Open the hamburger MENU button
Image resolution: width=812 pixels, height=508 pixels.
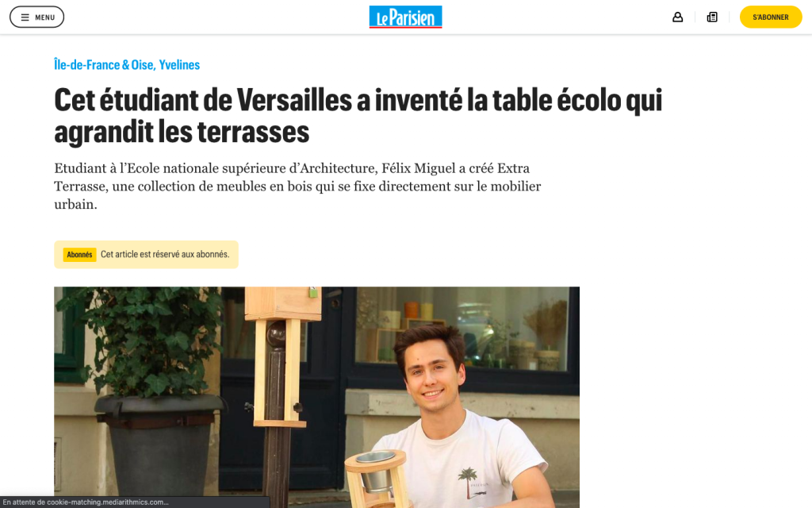[x=36, y=17]
